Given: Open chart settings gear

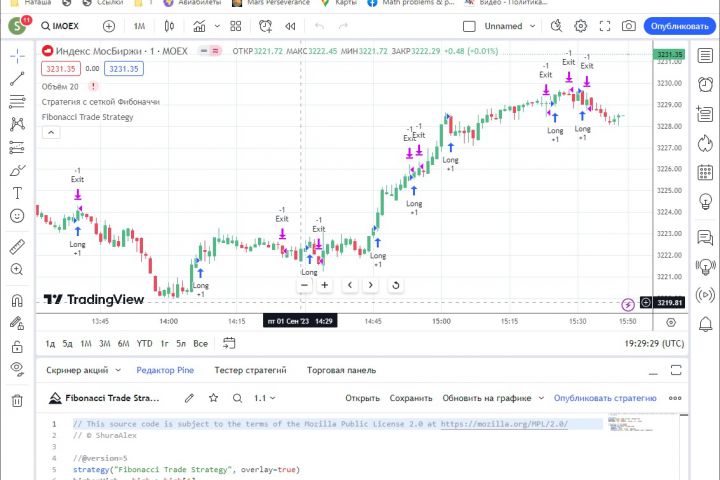Looking at the screenshot, I should tap(580, 26).
